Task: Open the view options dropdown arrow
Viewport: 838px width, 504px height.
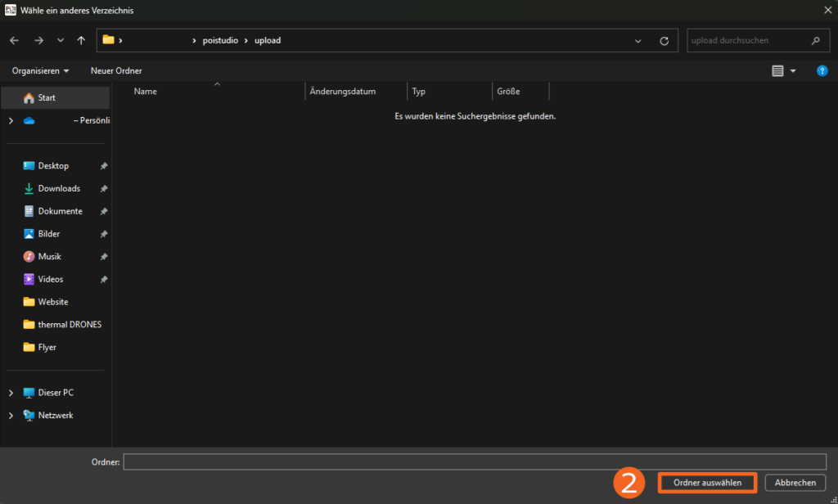Action: tap(793, 71)
